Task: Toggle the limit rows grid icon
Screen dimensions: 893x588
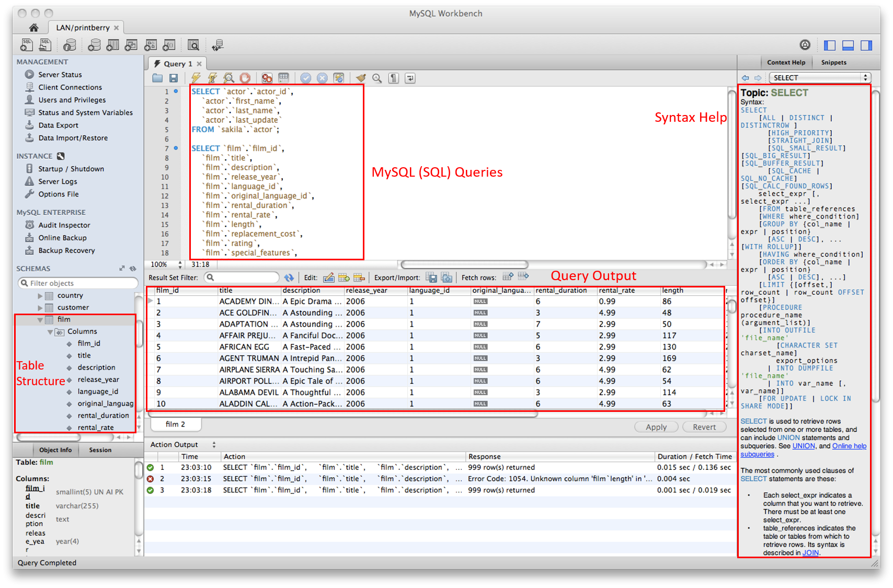Action: (x=283, y=78)
